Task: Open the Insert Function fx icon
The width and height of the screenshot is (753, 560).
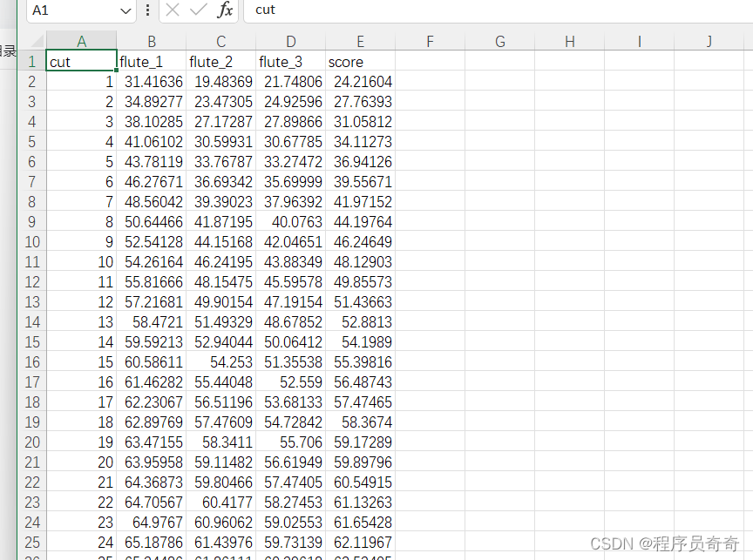Action: [x=225, y=10]
